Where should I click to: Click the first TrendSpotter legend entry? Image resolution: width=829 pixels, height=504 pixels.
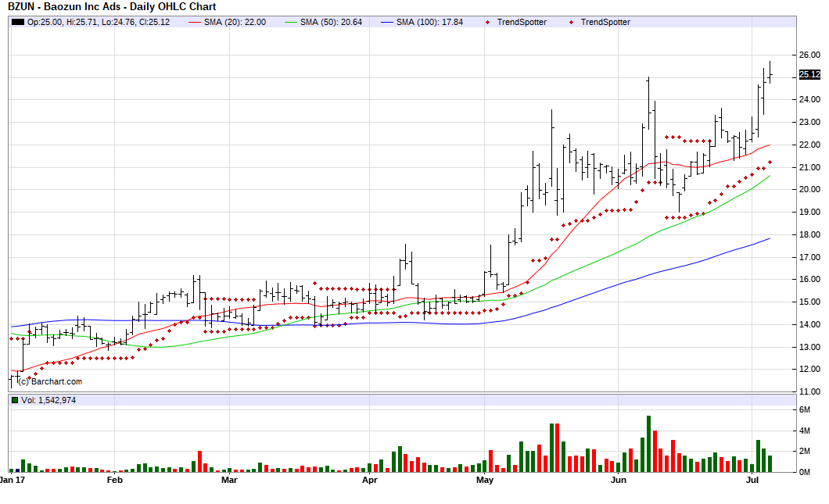coord(522,22)
